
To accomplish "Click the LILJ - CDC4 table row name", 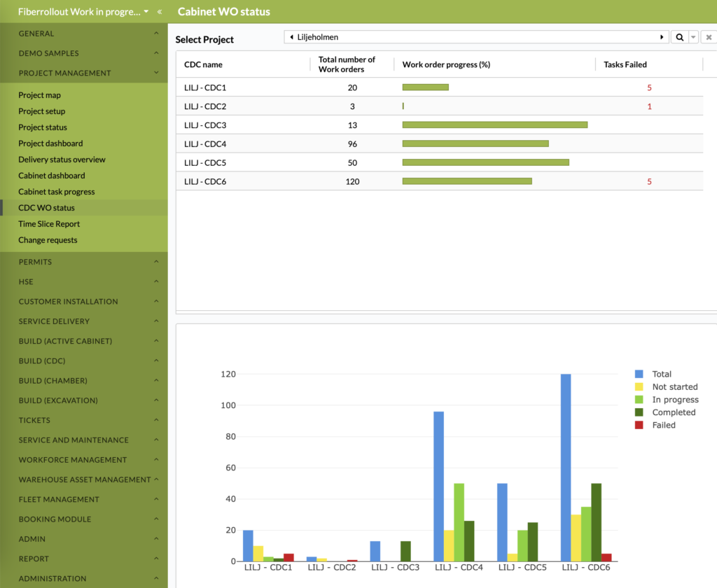I will (x=205, y=143).
